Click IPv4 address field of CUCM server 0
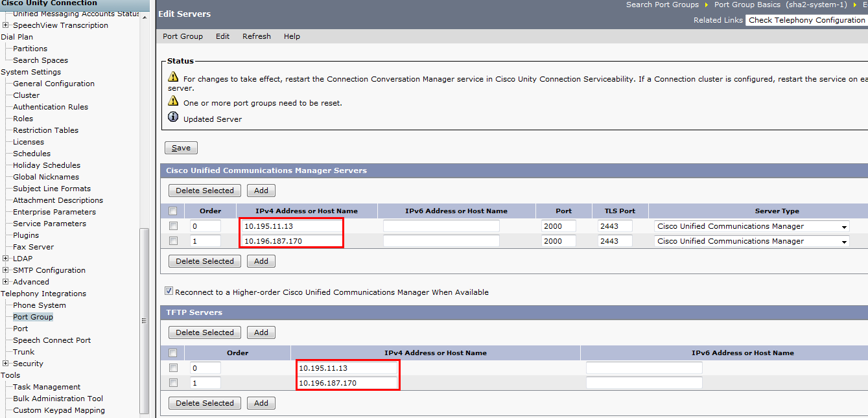The height and width of the screenshot is (418, 868). tap(292, 226)
